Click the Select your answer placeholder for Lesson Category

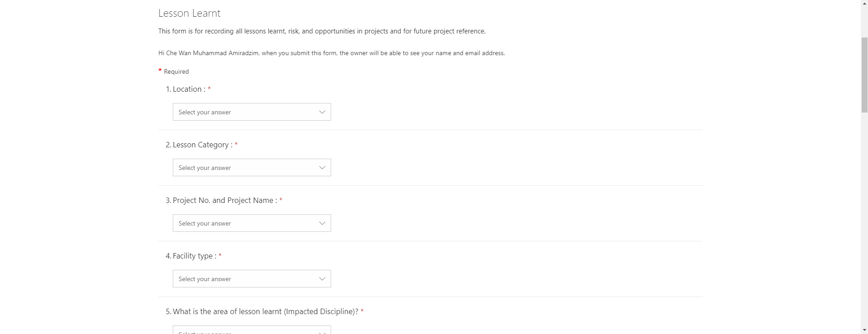point(204,167)
